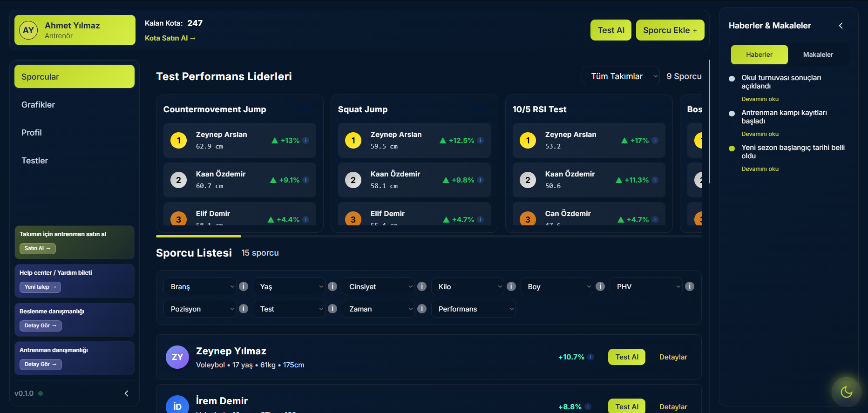868x413 pixels.
Task: Switch to the Makaleler tab
Action: coord(818,54)
